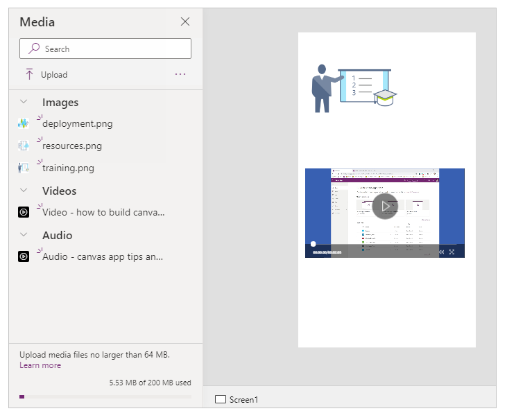Click the media Search field
507x420 pixels.
click(x=105, y=49)
